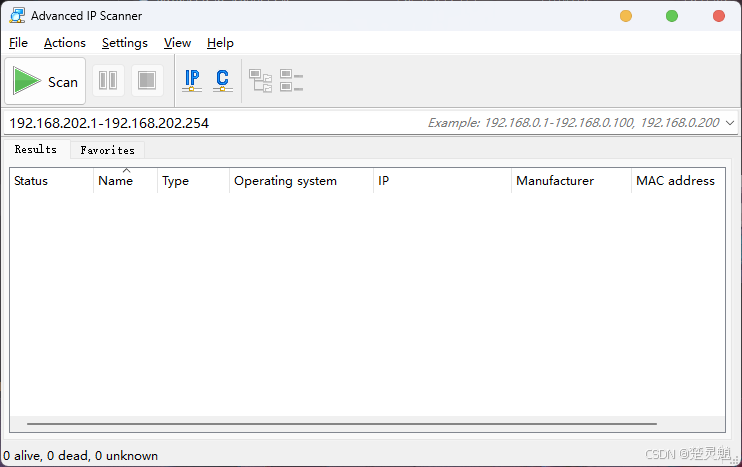Viewport: 742px width, 467px height.
Task: Collapse all results list icon
Action: pyautogui.click(x=291, y=80)
